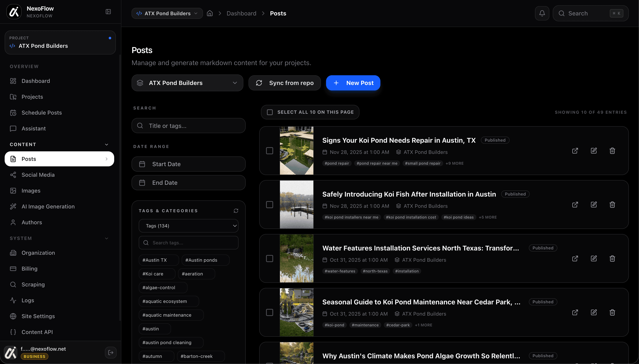Screen dimensions: 639x364
Task: Log out using the sign-out icon
Action: pos(111,352)
